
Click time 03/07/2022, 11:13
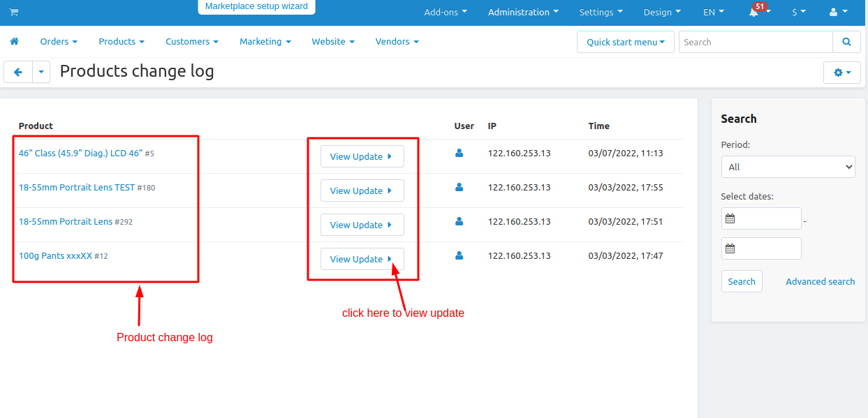tap(626, 153)
